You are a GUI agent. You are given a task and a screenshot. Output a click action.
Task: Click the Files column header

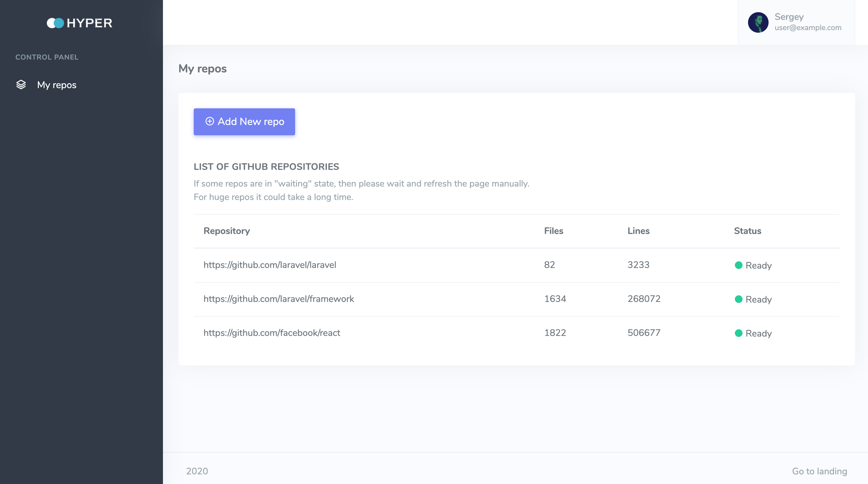click(553, 231)
